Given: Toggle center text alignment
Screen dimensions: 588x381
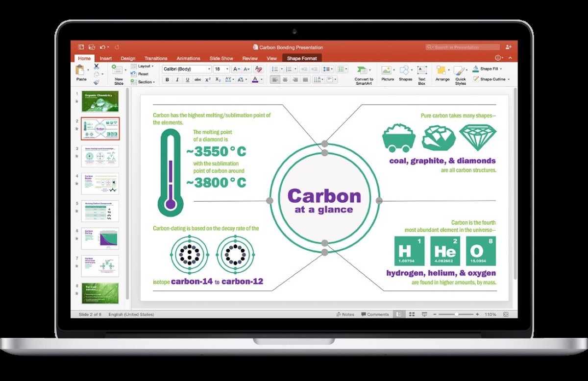Looking at the screenshot, I should pyautogui.click(x=285, y=80).
